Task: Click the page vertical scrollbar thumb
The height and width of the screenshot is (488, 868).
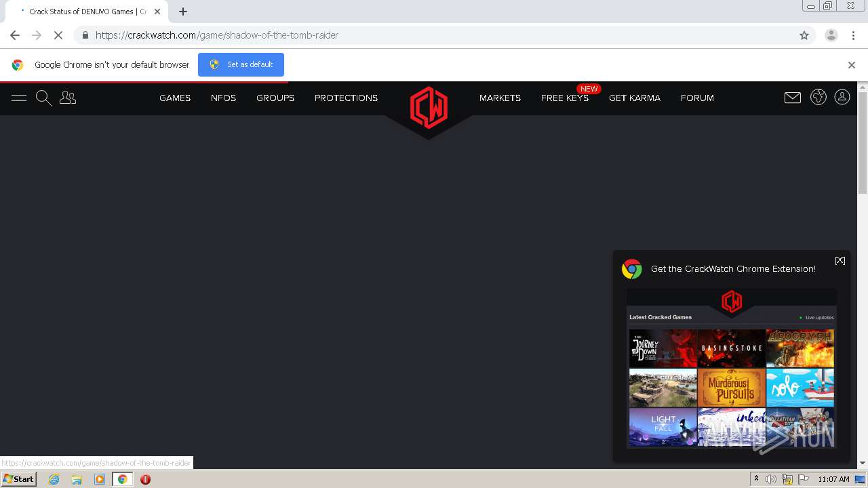Action: click(x=863, y=142)
